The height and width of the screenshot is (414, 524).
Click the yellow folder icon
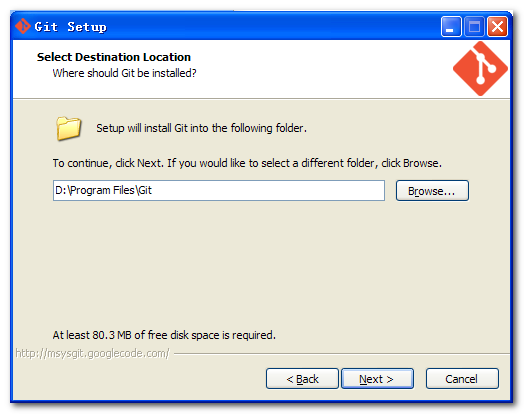click(69, 128)
